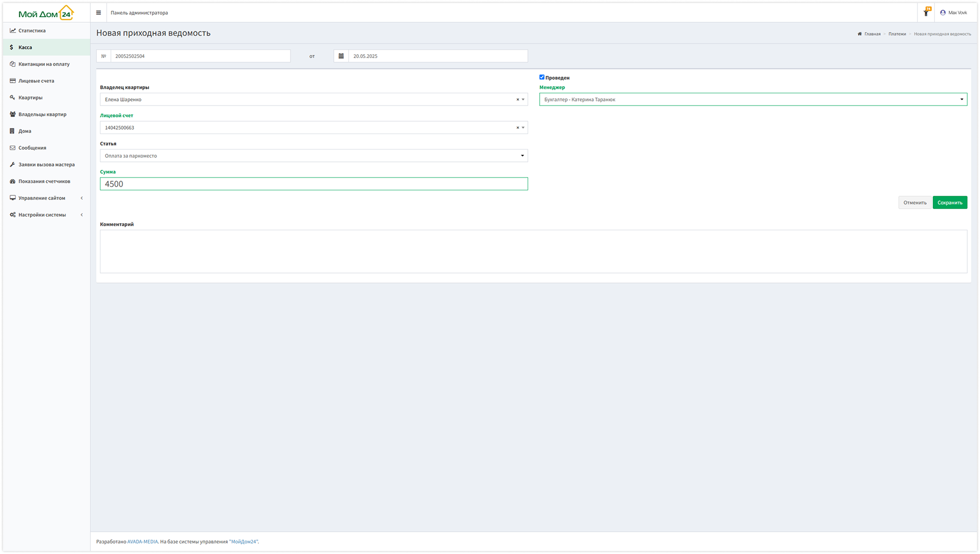The width and height of the screenshot is (980, 554).
Task: Click the document number field
Action: click(200, 56)
